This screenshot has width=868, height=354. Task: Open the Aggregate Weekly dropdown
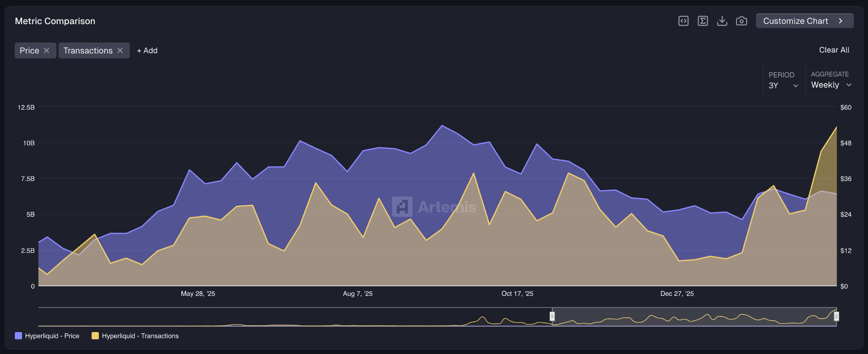(831, 85)
